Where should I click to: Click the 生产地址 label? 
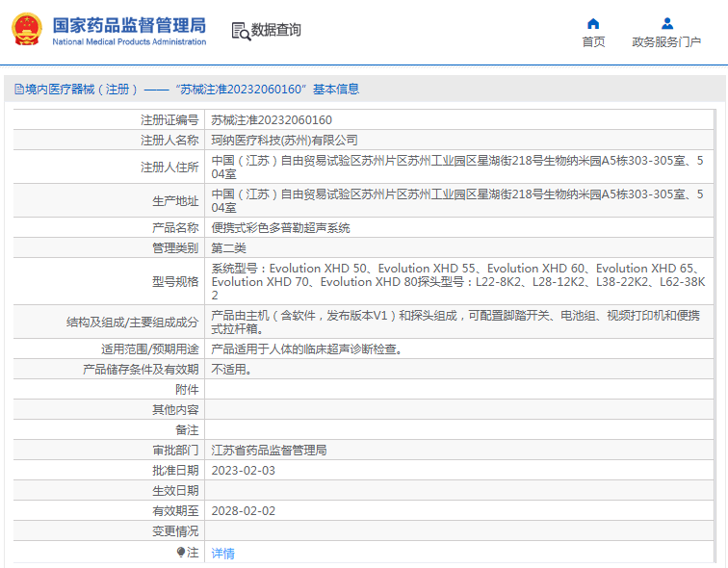(175, 201)
